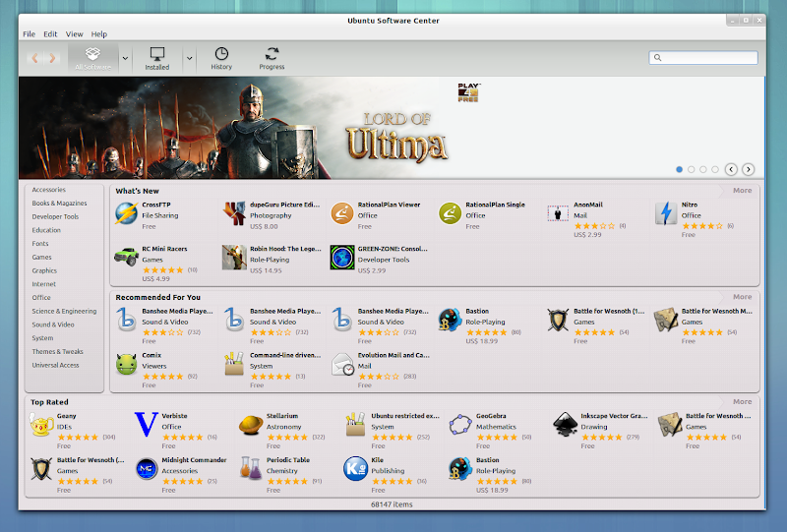787x532 pixels.
Task: Select Games category in sidebar
Action: coord(41,258)
